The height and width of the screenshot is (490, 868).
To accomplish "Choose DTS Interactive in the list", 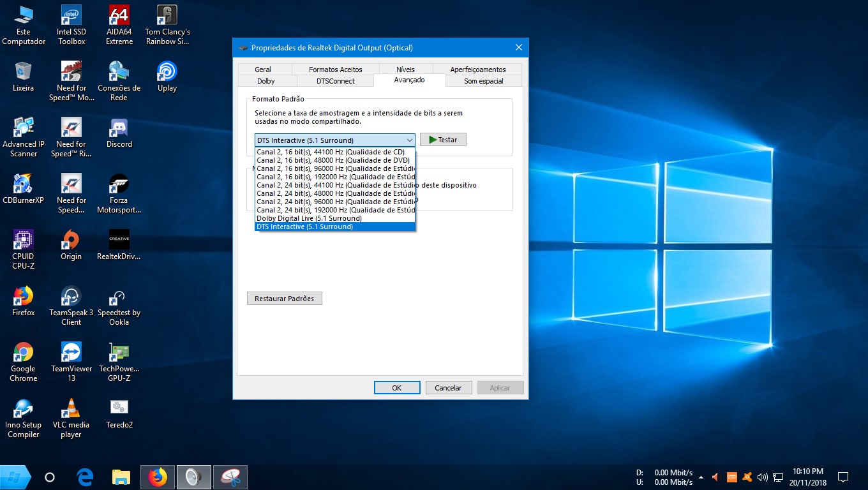I will pyautogui.click(x=335, y=226).
